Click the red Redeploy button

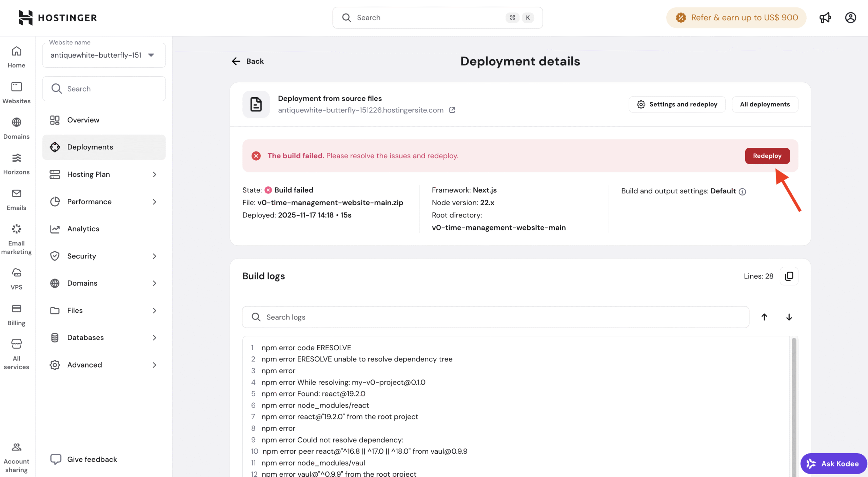(x=767, y=156)
